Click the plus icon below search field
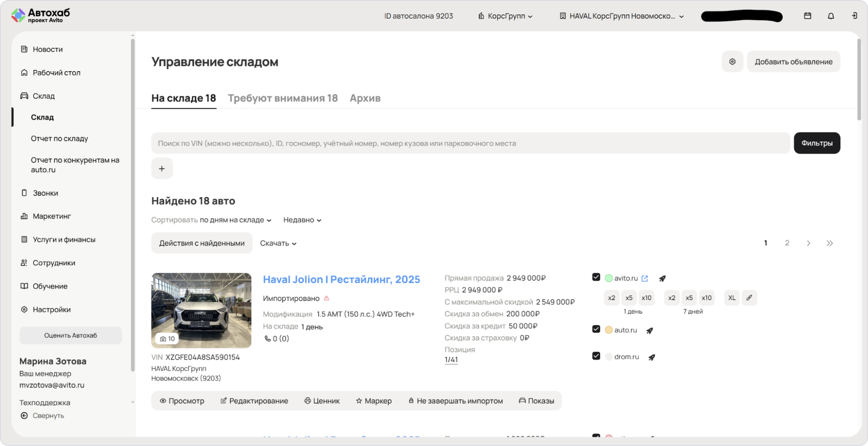Image resolution: width=868 pixels, height=446 pixels. (162, 168)
